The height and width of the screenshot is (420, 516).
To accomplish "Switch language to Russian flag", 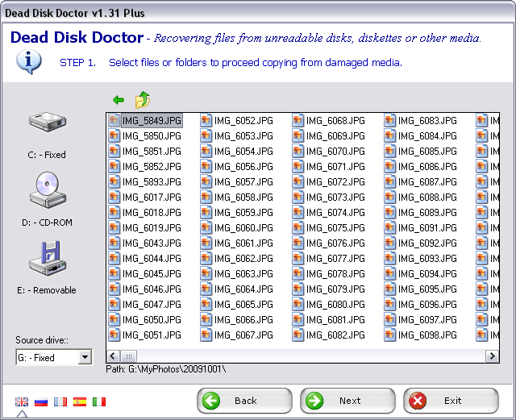I will (x=41, y=402).
